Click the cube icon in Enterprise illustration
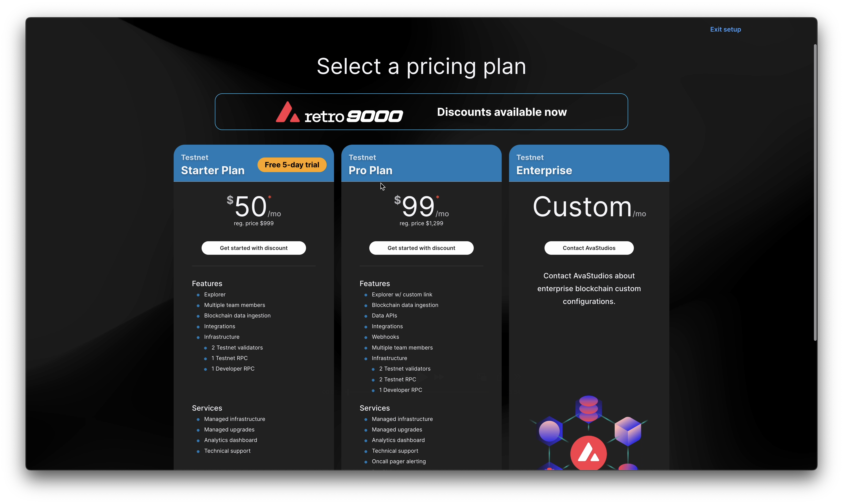The height and width of the screenshot is (504, 843). pyautogui.click(x=627, y=431)
